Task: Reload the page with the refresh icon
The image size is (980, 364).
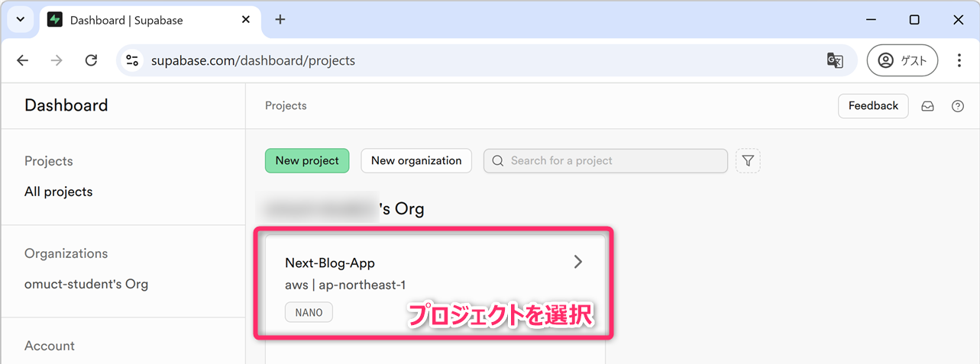Action: [91, 61]
